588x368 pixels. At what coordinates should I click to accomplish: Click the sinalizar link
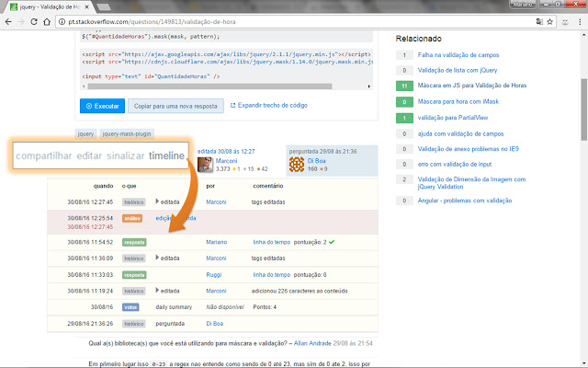(125, 155)
